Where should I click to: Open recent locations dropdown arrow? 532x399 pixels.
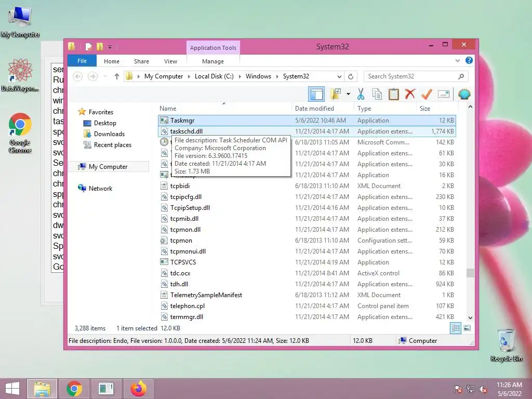click(105, 76)
